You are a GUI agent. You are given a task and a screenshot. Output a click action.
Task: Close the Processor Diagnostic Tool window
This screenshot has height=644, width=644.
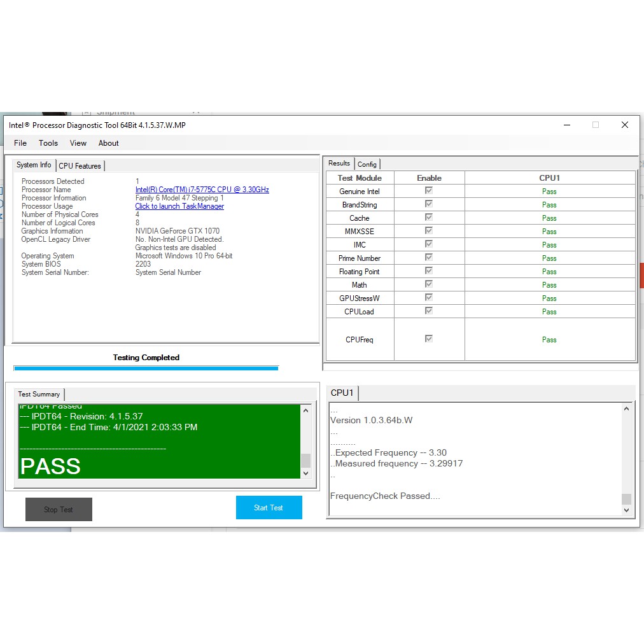(x=624, y=125)
